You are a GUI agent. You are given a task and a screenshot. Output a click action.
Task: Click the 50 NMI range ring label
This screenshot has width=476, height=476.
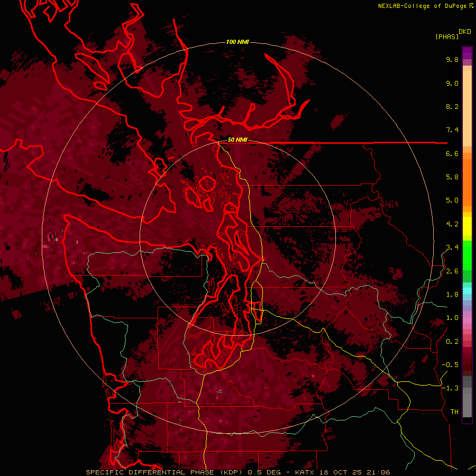[x=237, y=140]
